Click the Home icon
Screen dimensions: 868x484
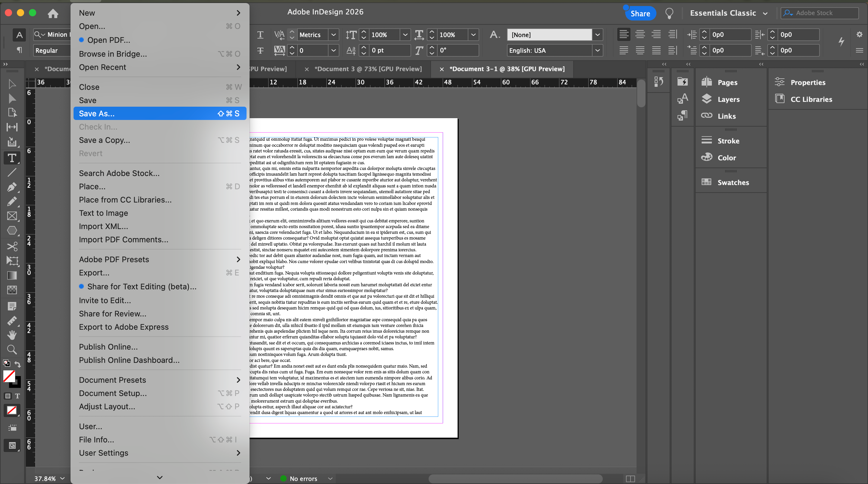(x=53, y=13)
